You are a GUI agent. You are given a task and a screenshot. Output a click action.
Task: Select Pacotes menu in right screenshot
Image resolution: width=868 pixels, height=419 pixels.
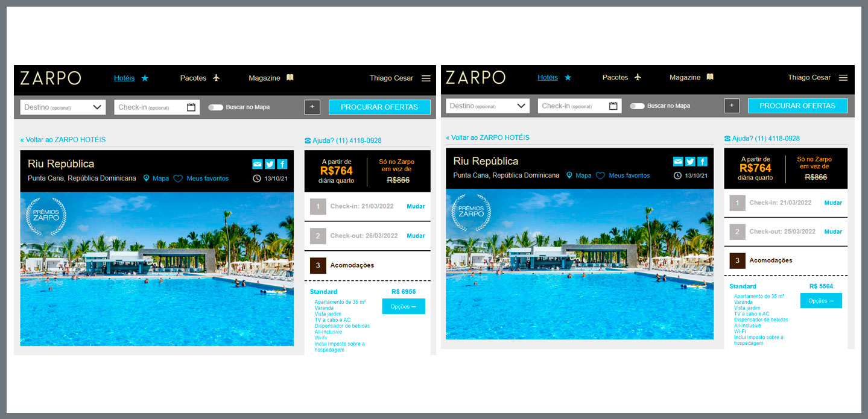click(622, 77)
